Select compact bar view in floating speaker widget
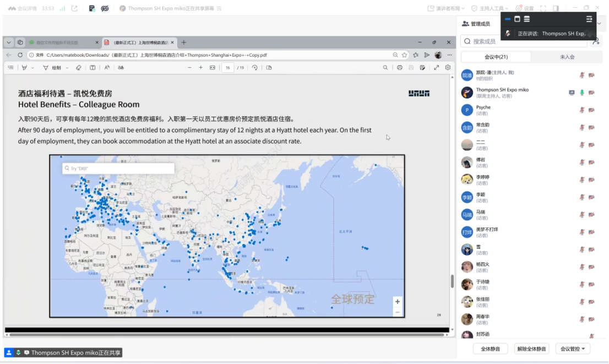The width and height of the screenshot is (609, 364). pyautogui.click(x=508, y=19)
